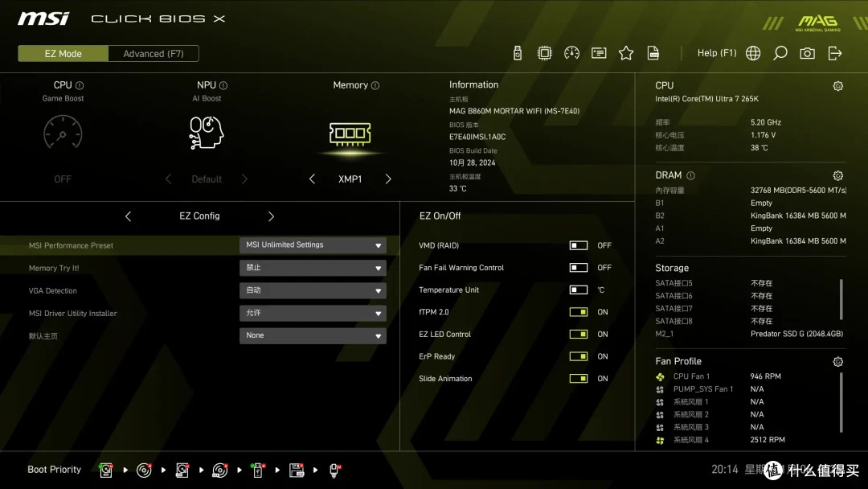
Task: Open the speedometer gauge icon in toolbar
Action: point(572,53)
